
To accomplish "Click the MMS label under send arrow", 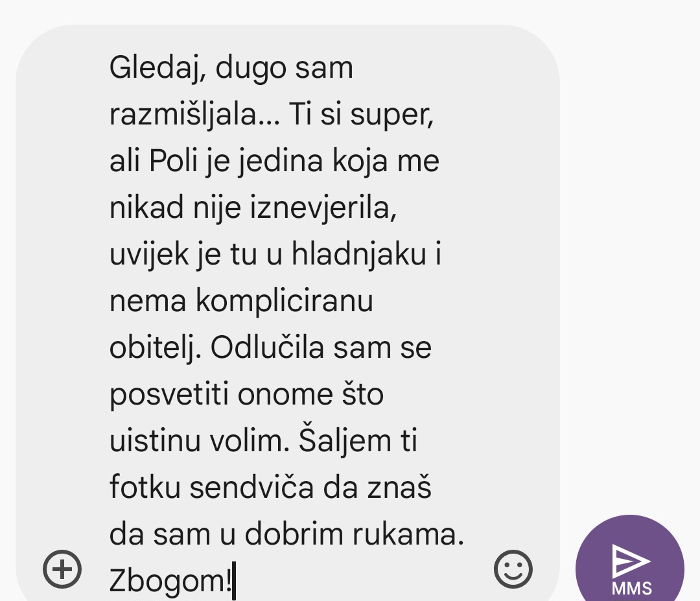I will pos(632,589).
